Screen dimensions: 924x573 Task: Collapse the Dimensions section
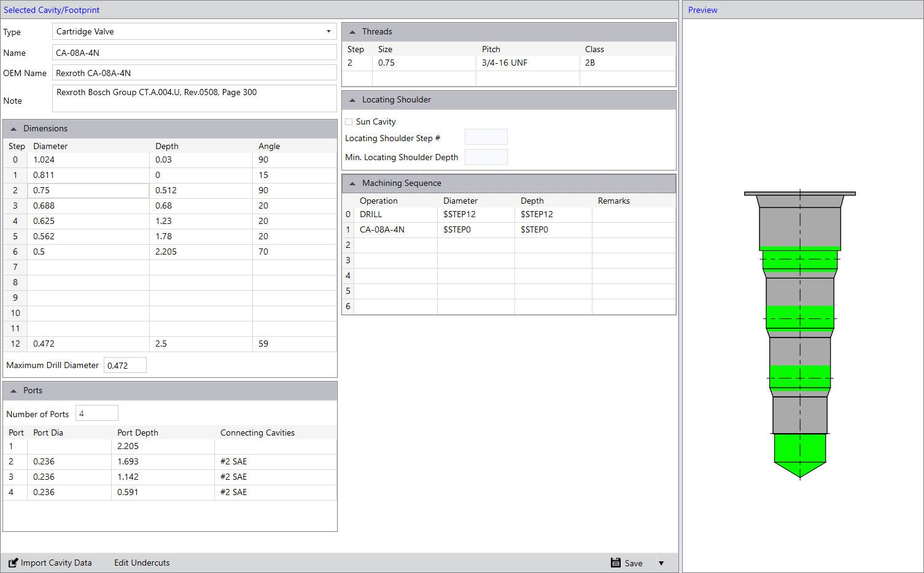click(14, 129)
